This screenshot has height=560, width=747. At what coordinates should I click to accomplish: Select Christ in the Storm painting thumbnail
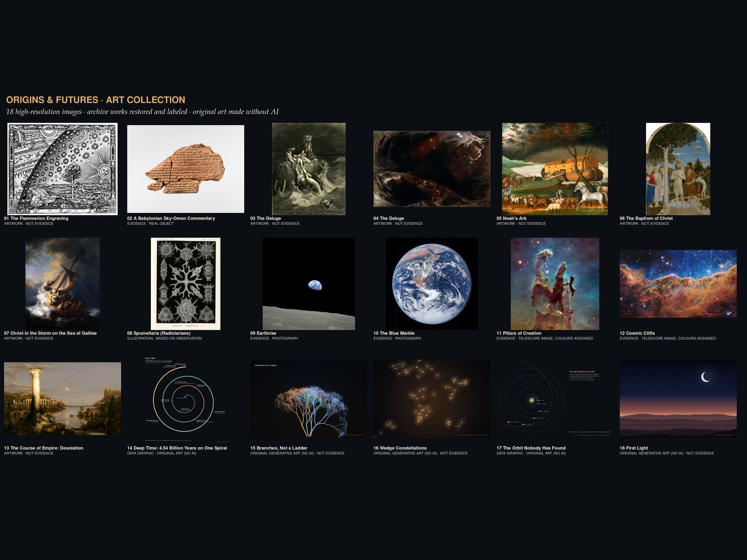[x=63, y=284]
